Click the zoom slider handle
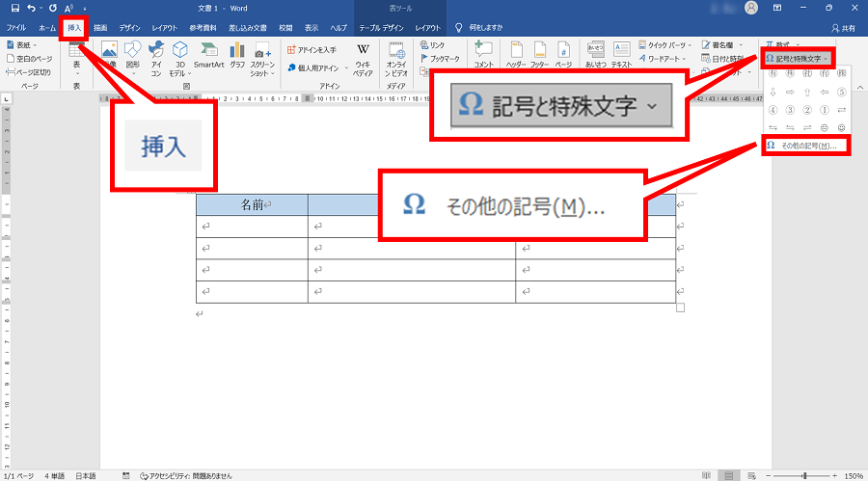Viewport: 868px width, 481px height. [x=804, y=475]
